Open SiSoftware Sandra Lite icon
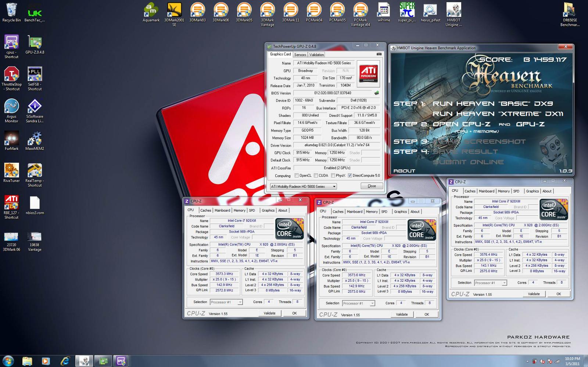 point(35,111)
